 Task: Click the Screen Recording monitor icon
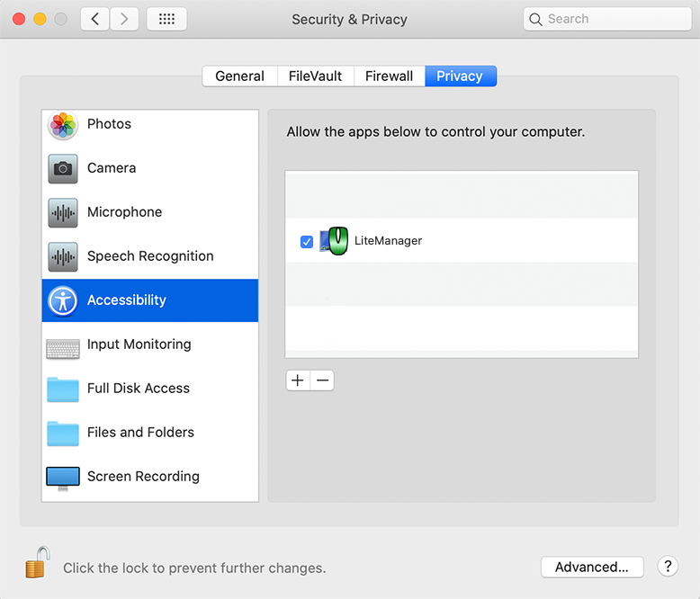(x=63, y=478)
